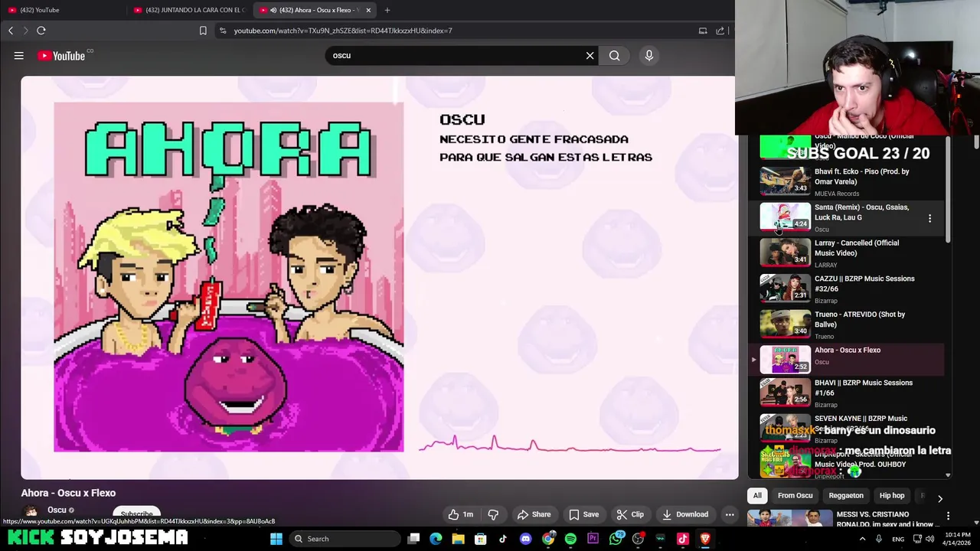The image size is (980, 551).
Task: Go back with the browser back arrow
Action: [11, 31]
